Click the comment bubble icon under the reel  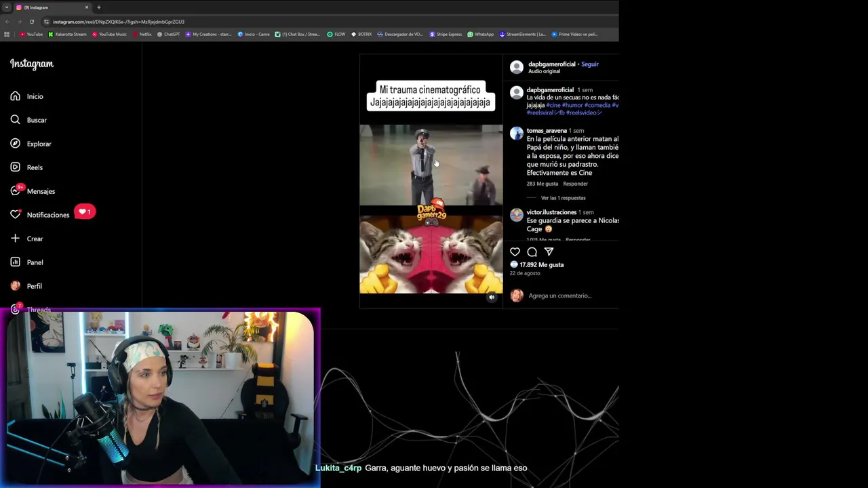(532, 252)
